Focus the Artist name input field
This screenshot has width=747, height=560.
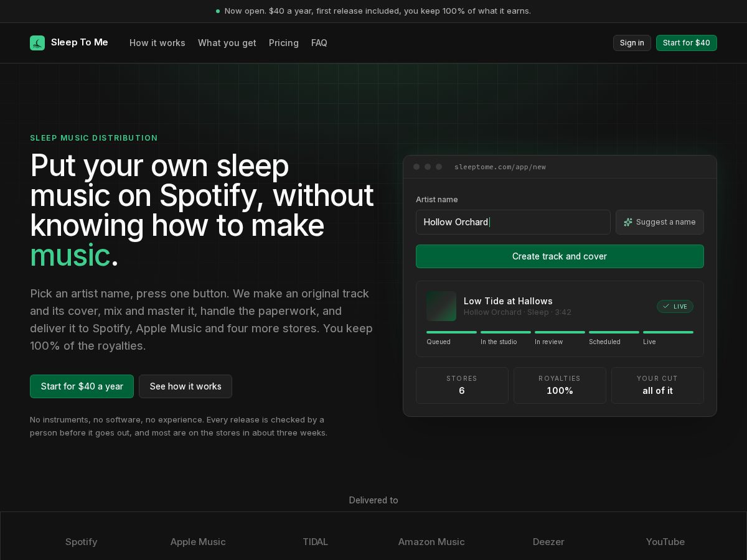513,222
